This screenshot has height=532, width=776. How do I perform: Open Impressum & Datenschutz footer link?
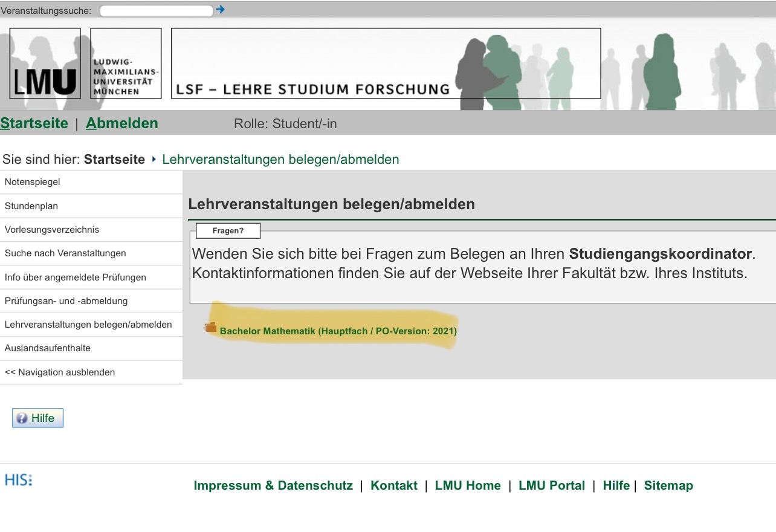tap(273, 485)
